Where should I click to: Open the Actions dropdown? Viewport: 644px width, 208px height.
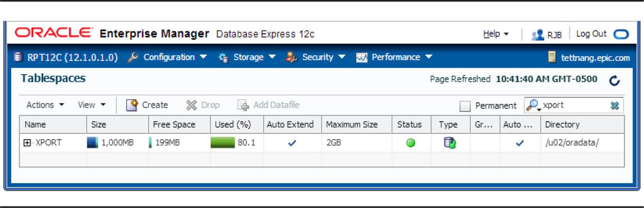[x=45, y=105]
